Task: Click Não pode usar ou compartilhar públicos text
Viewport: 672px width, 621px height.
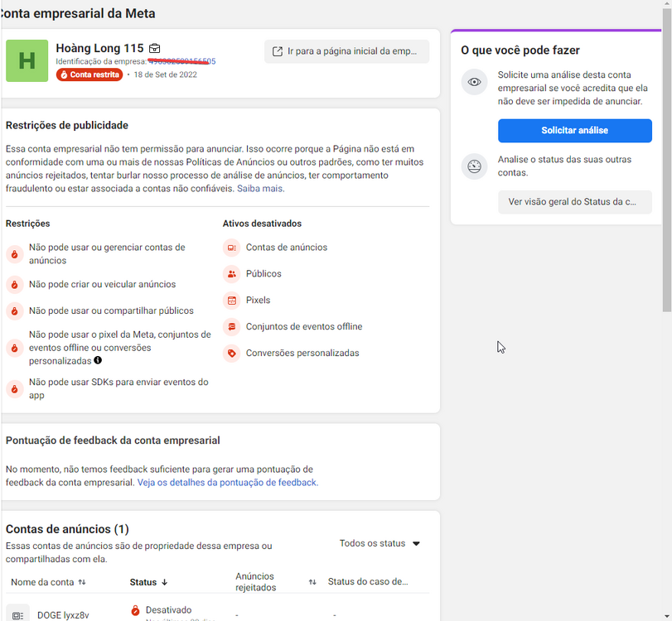Action: (111, 311)
